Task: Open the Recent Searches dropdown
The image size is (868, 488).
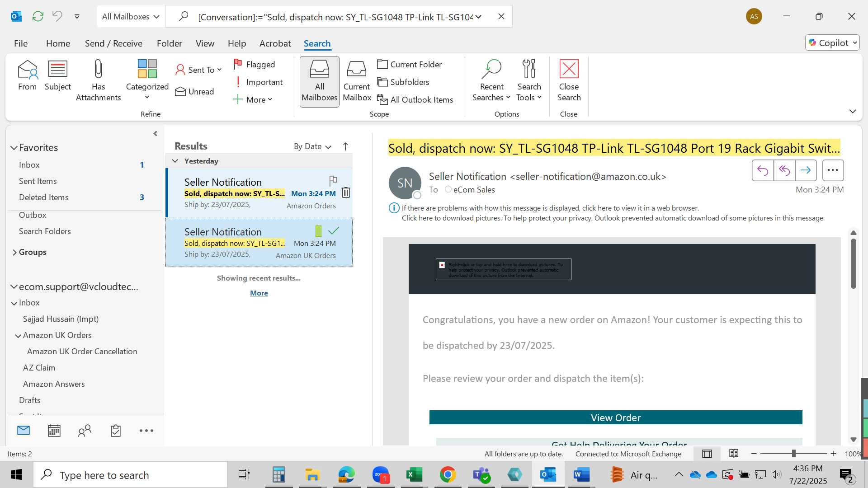Action: (491, 81)
